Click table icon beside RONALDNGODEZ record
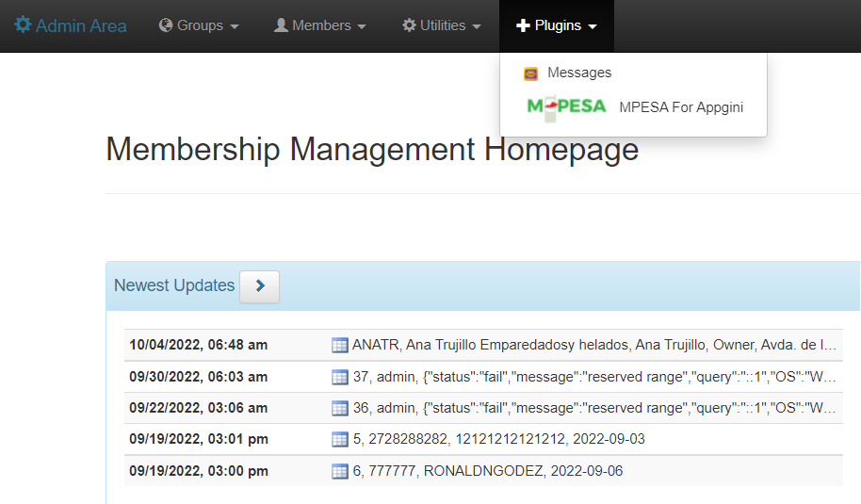Viewport: 861px width, 504px height. 340,471
